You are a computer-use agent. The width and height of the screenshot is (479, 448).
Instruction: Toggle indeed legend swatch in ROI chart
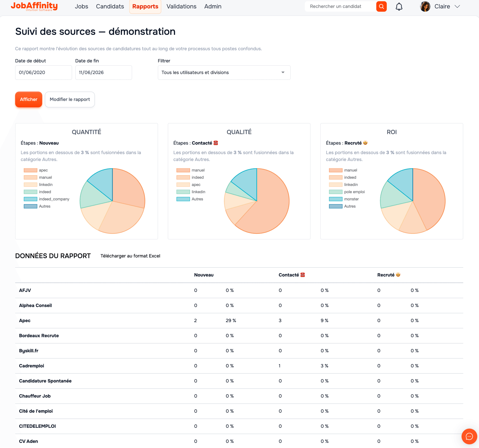point(336,177)
